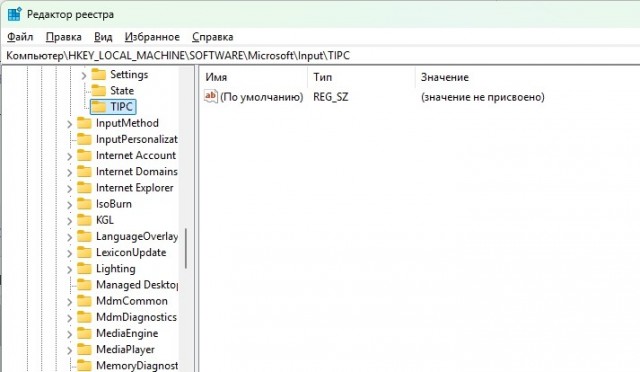
Task: Click the MdmCommon folder icon
Action: (84, 301)
